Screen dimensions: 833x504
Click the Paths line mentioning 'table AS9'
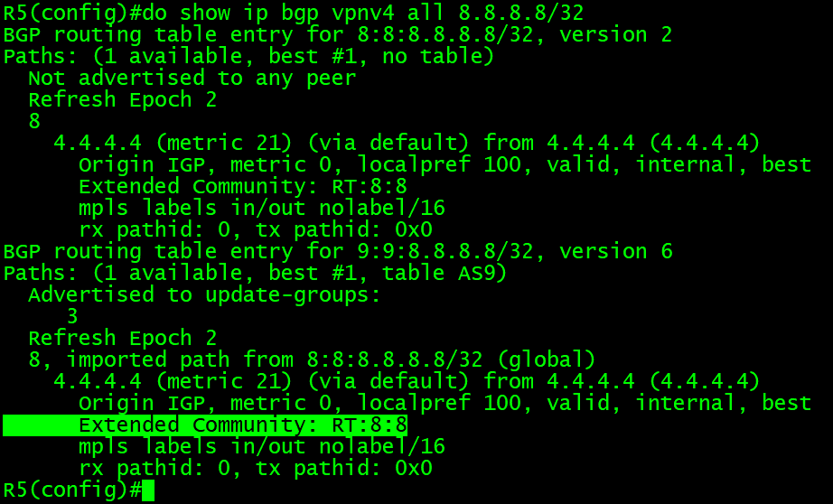tap(255, 273)
